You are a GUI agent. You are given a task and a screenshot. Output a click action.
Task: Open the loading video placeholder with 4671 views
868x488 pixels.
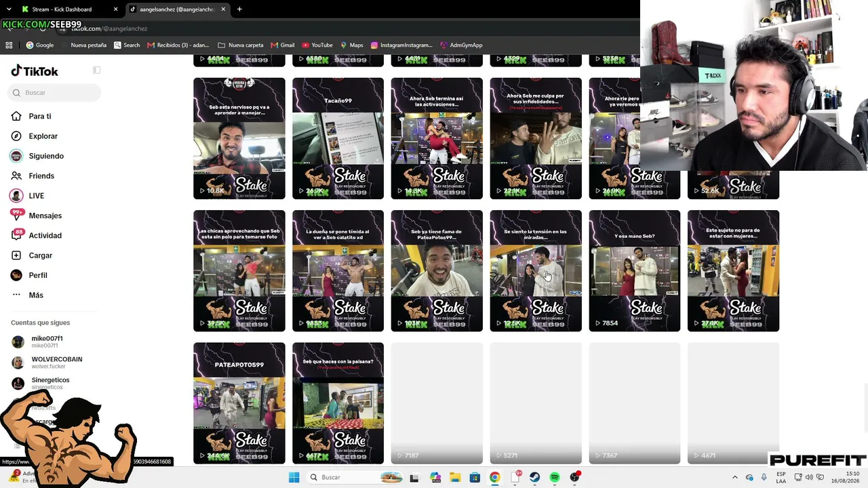click(x=733, y=403)
